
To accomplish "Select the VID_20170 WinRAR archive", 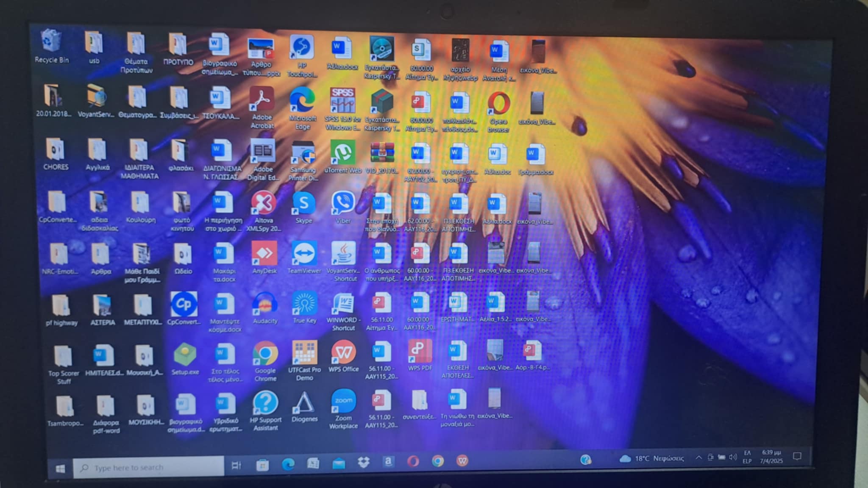I will click(382, 158).
